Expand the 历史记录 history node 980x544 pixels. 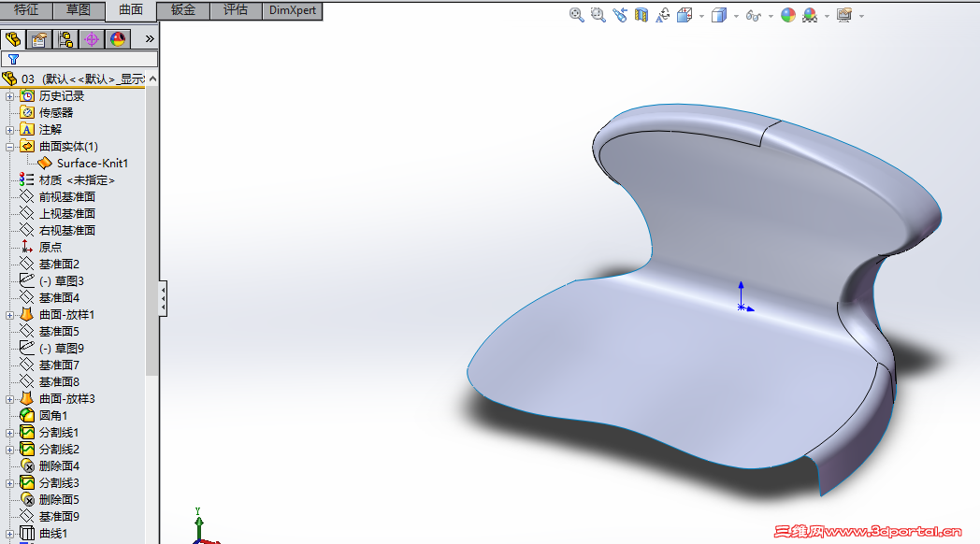[10, 96]
